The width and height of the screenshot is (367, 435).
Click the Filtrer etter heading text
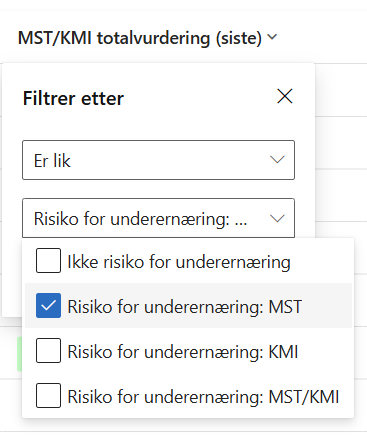pos(73,98)
